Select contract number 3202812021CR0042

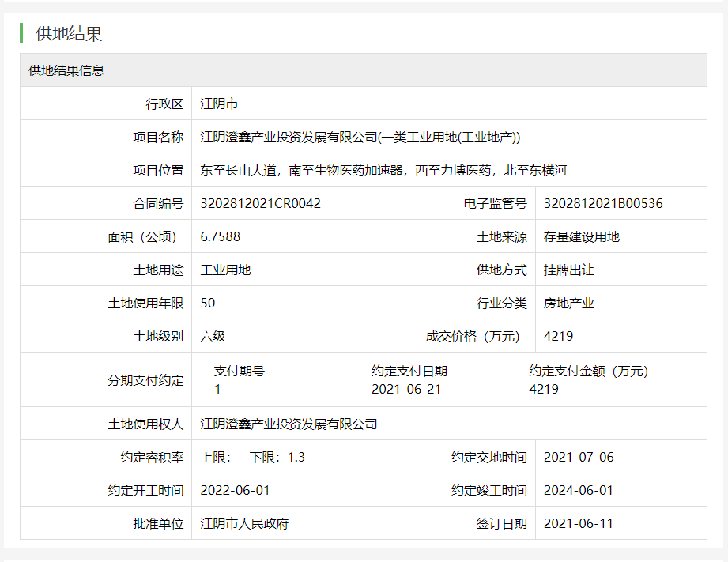(x=260, y=203)
